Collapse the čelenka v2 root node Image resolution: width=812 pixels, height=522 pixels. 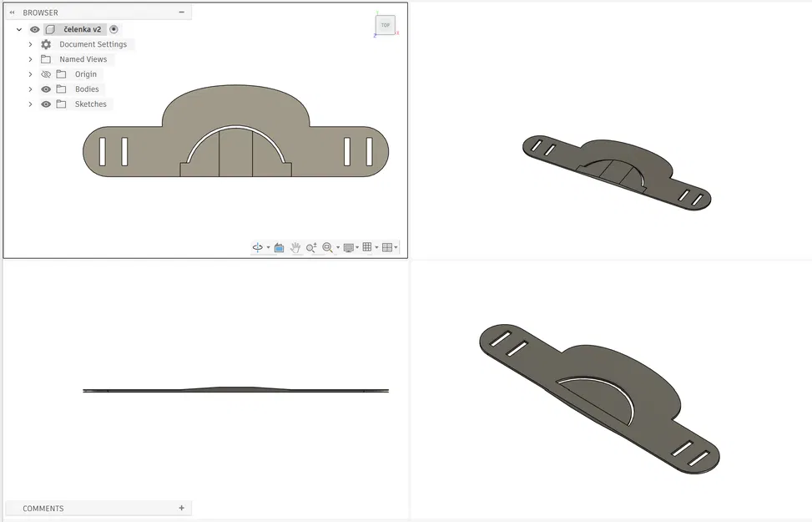click(x=19, y=29)
